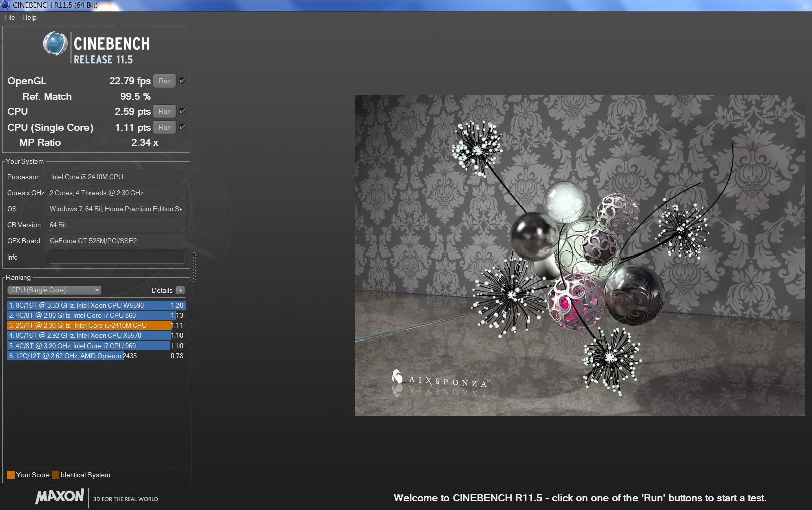Run the CPU (Single Core) test
This screenshot has height=510, width=812.
coord(165,127)
